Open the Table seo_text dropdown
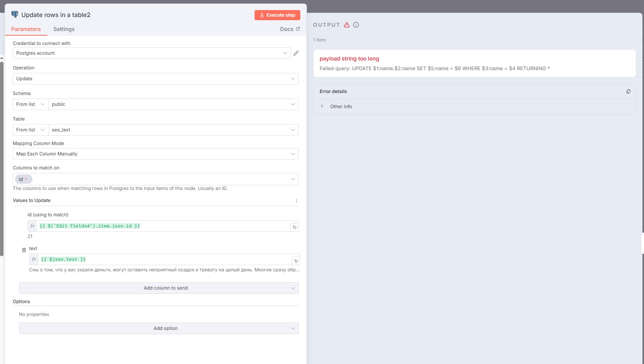This screenshot has width=644, height=364. [173, 130]
